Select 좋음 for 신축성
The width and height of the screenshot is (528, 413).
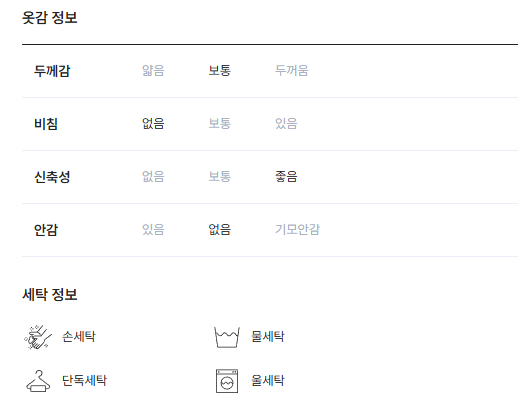[x=286, y=177]
